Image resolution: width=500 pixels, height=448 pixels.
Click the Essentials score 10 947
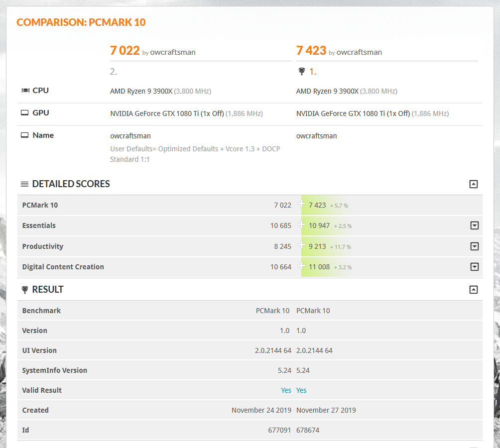[319, 225]
